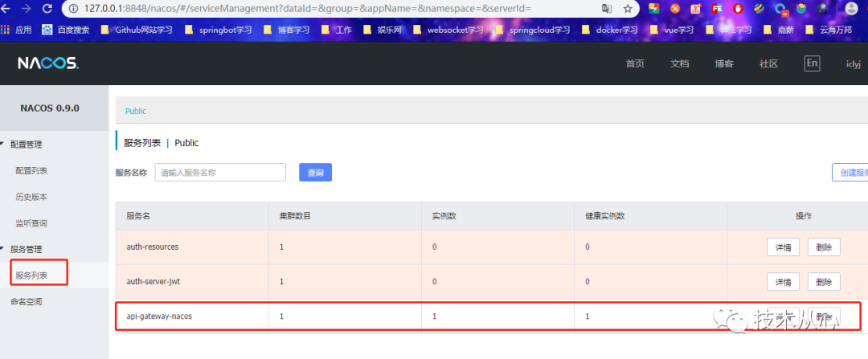
Task: Open 博客 in the top navigation
Action: 724,63
